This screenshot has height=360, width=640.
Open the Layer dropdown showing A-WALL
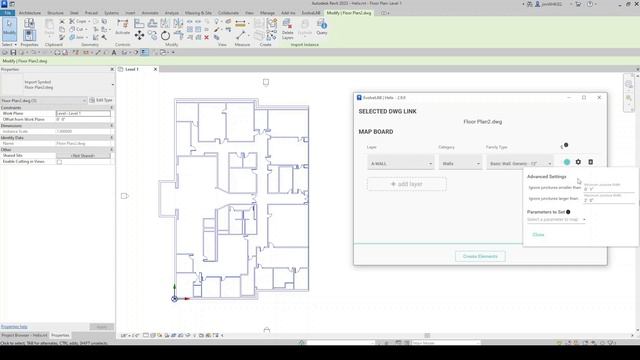coord(401,163)
